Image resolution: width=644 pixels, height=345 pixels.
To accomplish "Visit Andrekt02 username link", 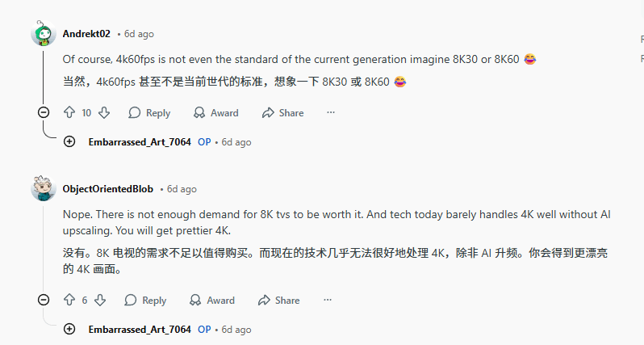I will [86, 34].
